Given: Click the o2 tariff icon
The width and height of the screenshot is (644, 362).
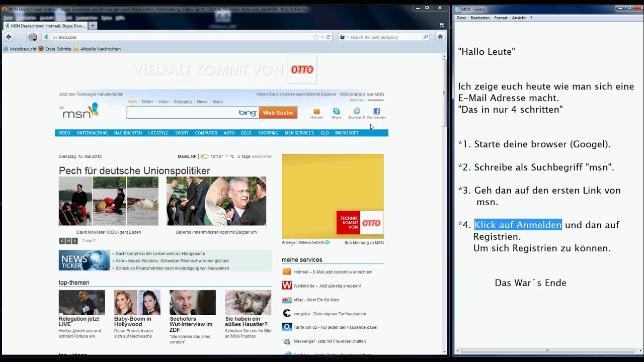Looking at the screenshot, I should [x=287, y=327].
